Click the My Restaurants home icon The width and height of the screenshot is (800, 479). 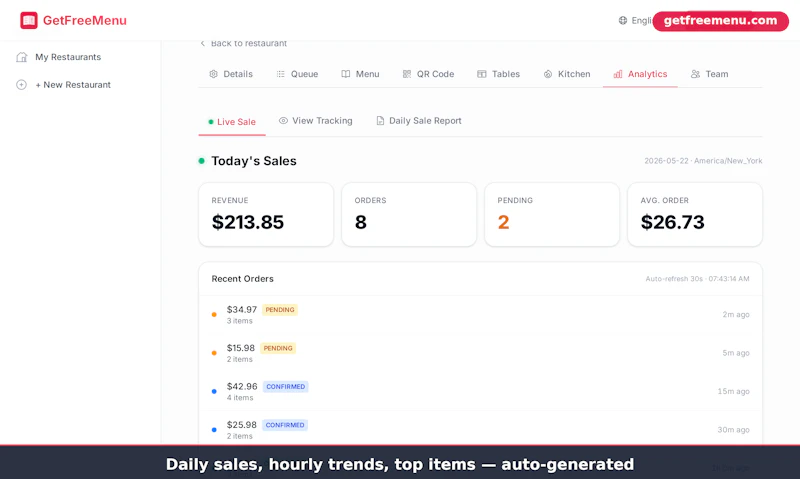point(21,57)
